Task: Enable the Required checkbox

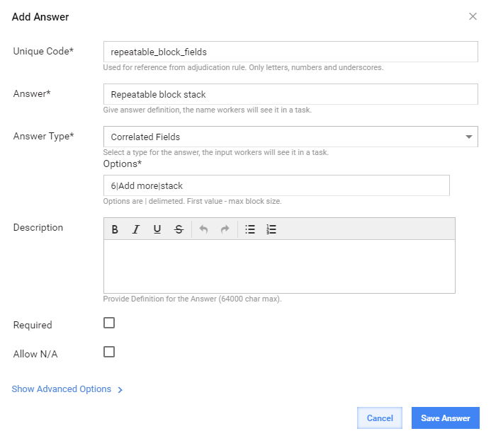Action: pos(109,323)
